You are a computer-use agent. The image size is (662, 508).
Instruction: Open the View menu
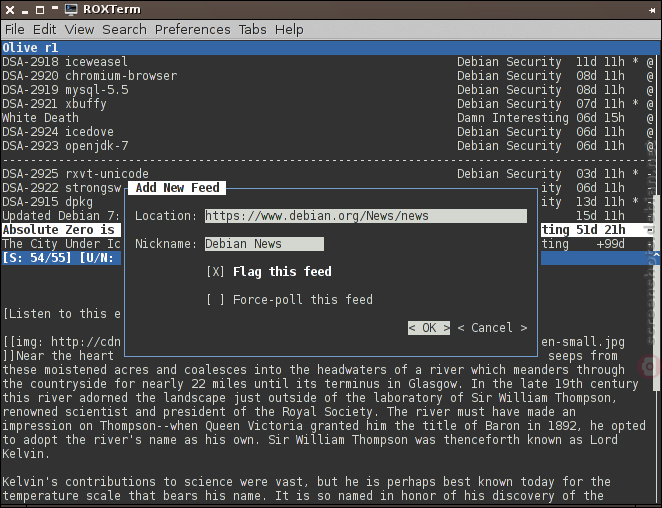(79, 30)
